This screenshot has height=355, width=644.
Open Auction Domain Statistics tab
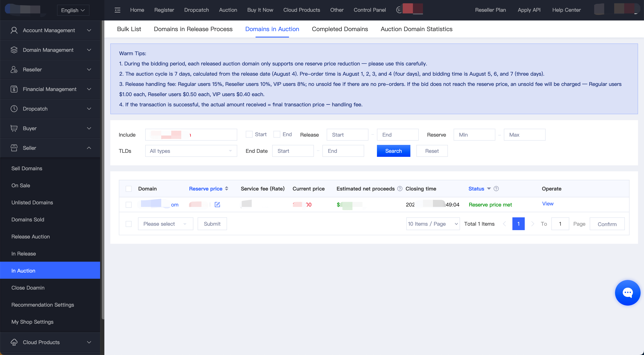pyautogui.click(x=417, y=29)
